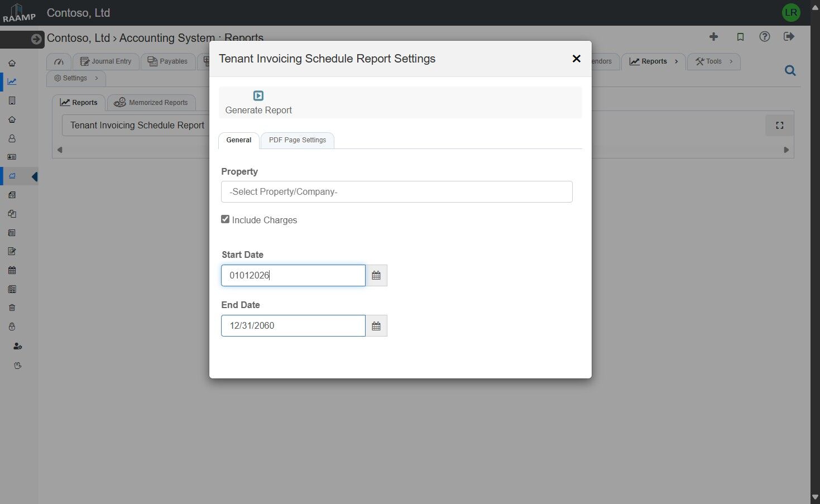The height and width of the screenshot is (504, 820).
Task: Click the LR user avatar button
Action: tap(791, 12)
